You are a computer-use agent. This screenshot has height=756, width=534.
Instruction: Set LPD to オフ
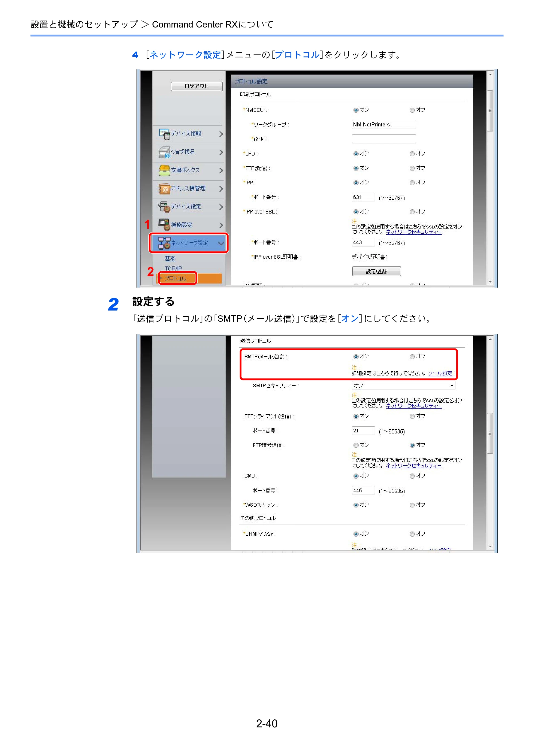coord(412,154)
